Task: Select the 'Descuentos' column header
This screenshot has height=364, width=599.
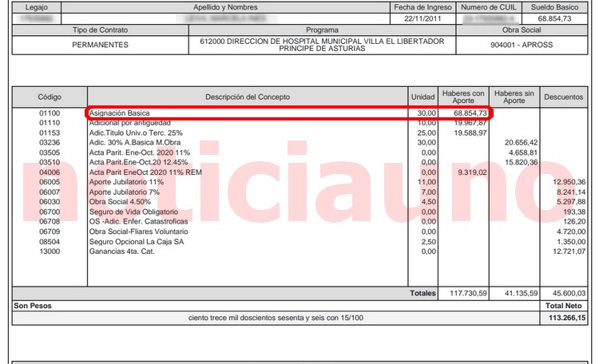Action: [x=564, y=97]
